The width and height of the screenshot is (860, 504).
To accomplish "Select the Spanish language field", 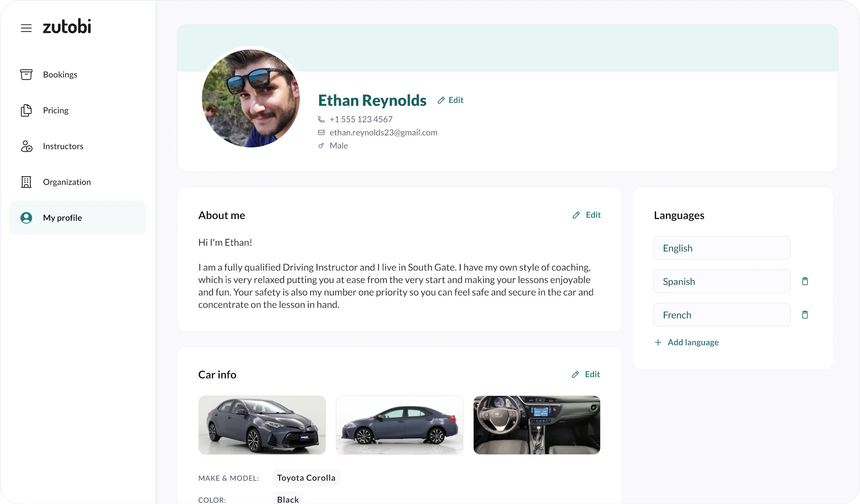I will [722, 282].
